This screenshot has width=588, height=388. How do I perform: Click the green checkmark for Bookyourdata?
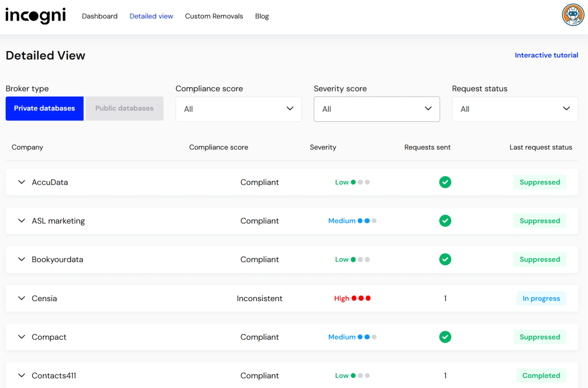coord(445,259)
